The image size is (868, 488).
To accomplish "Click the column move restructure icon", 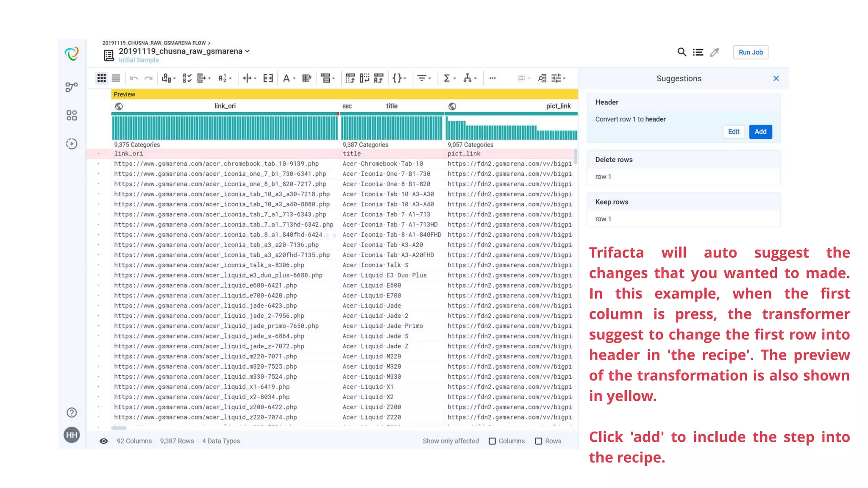I will coord(364,78).
